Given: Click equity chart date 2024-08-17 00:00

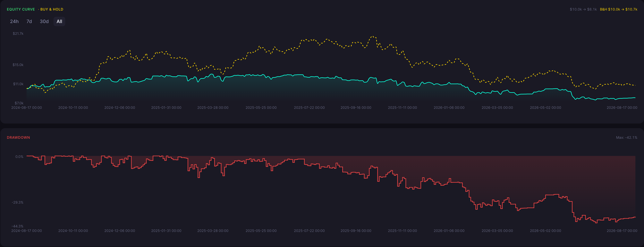Looking at the screenshot, I should pos(27,108).
